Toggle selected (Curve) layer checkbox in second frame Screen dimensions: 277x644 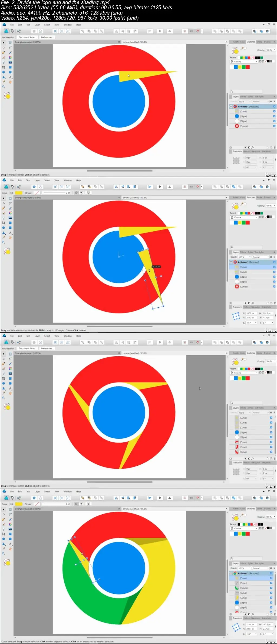pos(274,267)
